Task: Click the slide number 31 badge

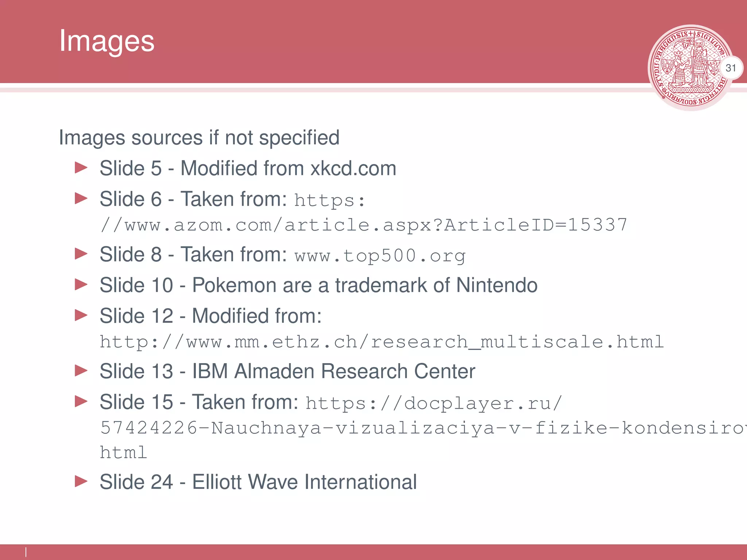Action: point(731,68)
